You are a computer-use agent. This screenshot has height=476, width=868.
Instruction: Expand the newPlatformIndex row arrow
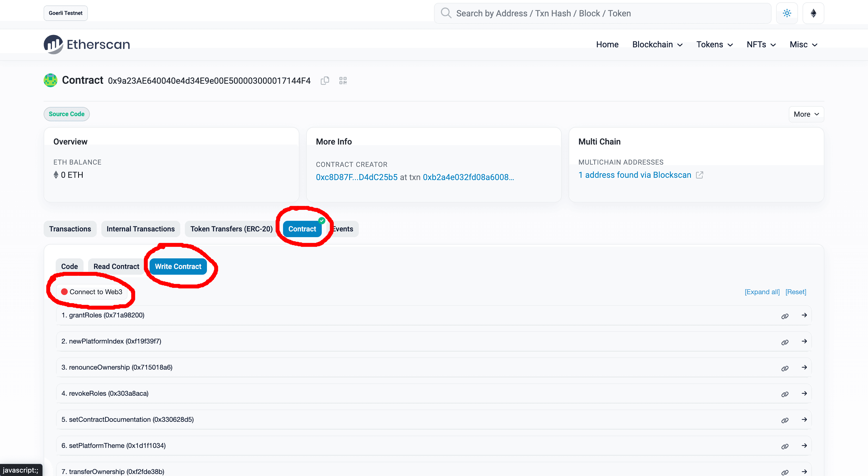(804, 341)
